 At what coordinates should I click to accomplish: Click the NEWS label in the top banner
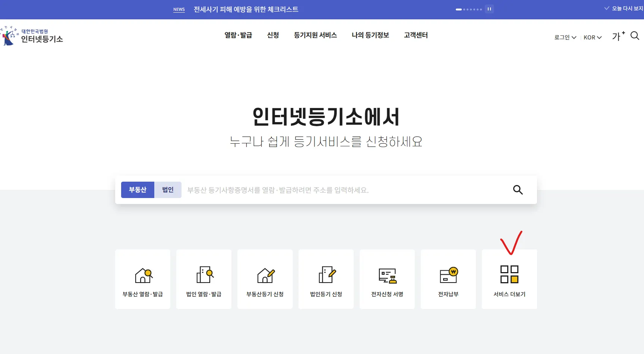click(x=179, y=9)
